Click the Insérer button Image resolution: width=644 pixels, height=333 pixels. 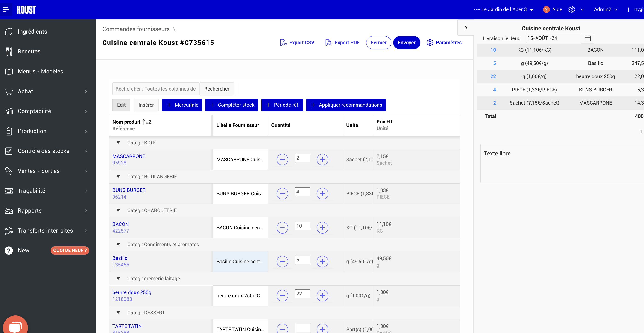click(146, 105)
